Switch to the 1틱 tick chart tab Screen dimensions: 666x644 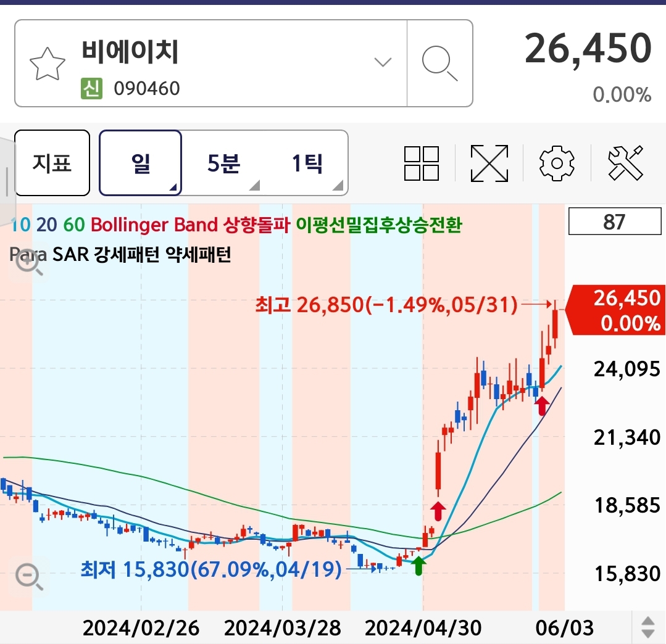(307, 163)
